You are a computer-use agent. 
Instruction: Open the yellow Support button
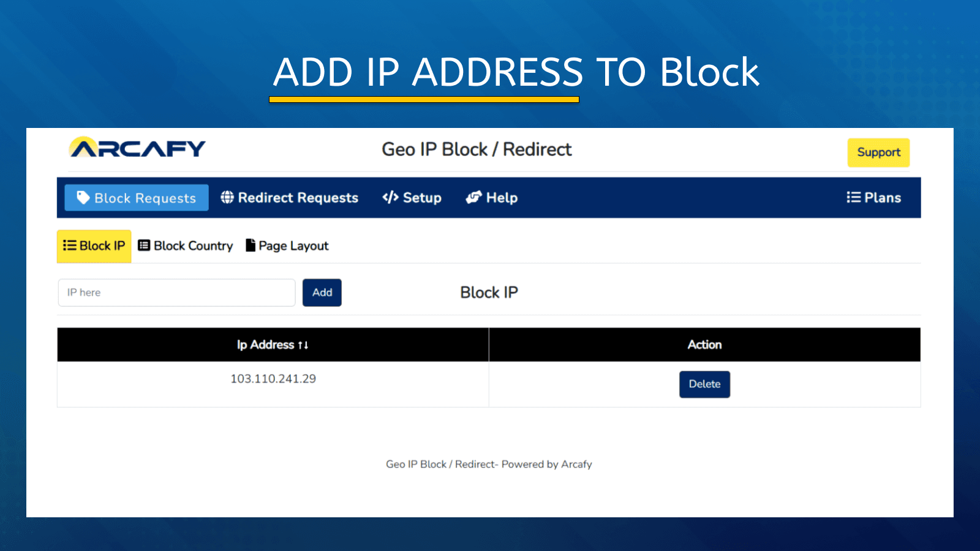point(878,152)
